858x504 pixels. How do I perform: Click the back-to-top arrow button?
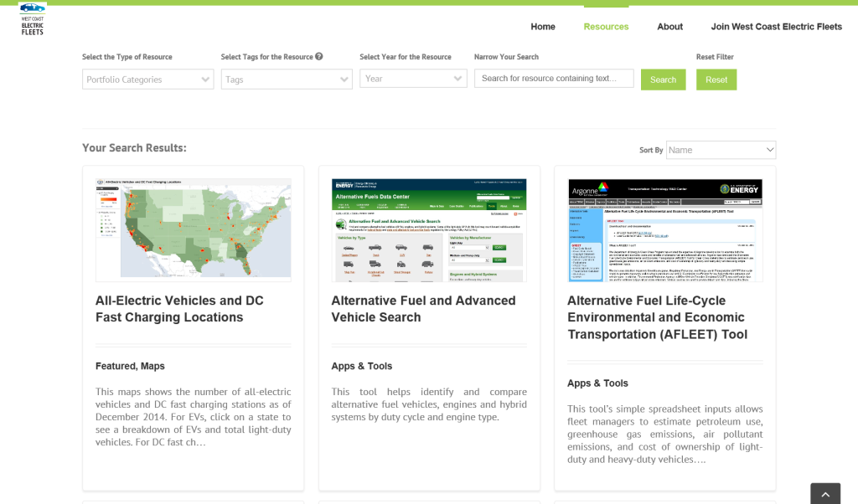[825, 494]
